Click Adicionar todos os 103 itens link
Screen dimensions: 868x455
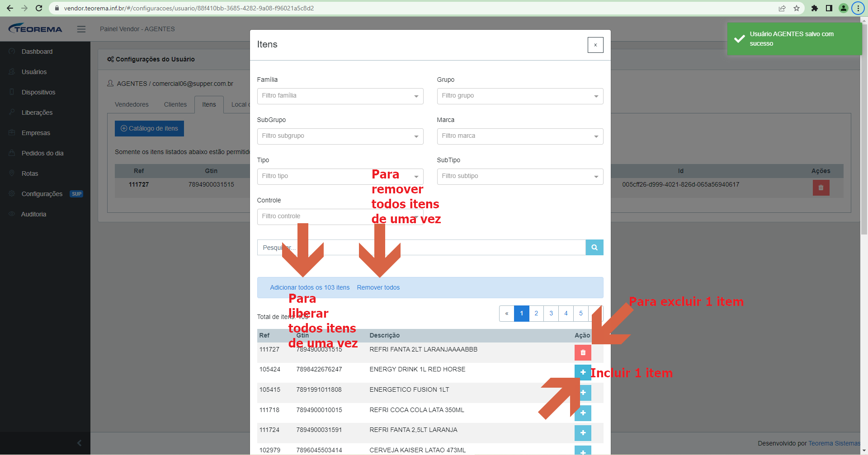[x=310, y=287]
